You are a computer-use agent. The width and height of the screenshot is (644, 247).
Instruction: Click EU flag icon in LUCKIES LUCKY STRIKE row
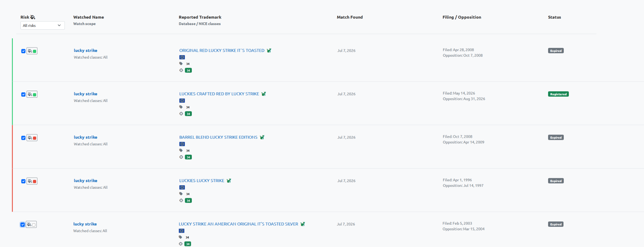point(182,187)
